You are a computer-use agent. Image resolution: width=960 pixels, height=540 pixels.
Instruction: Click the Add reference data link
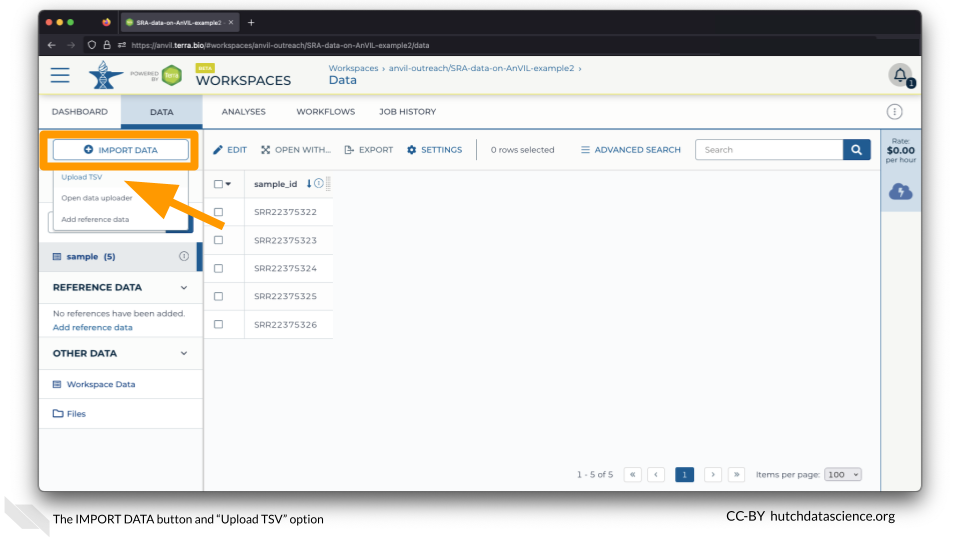coord(92,328)
